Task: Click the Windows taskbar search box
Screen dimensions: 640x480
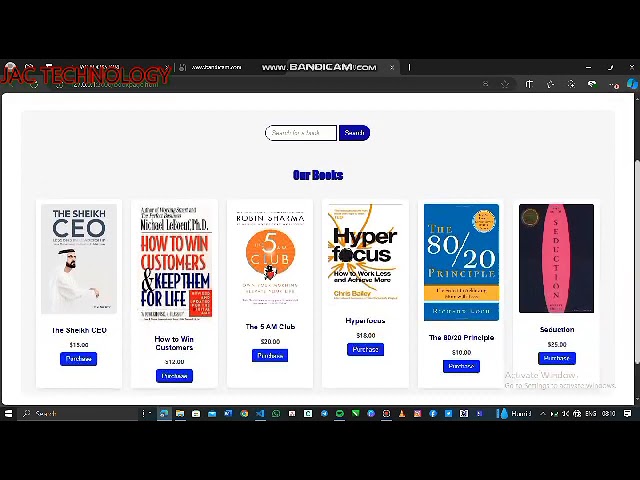Action: tap(80, 413)
